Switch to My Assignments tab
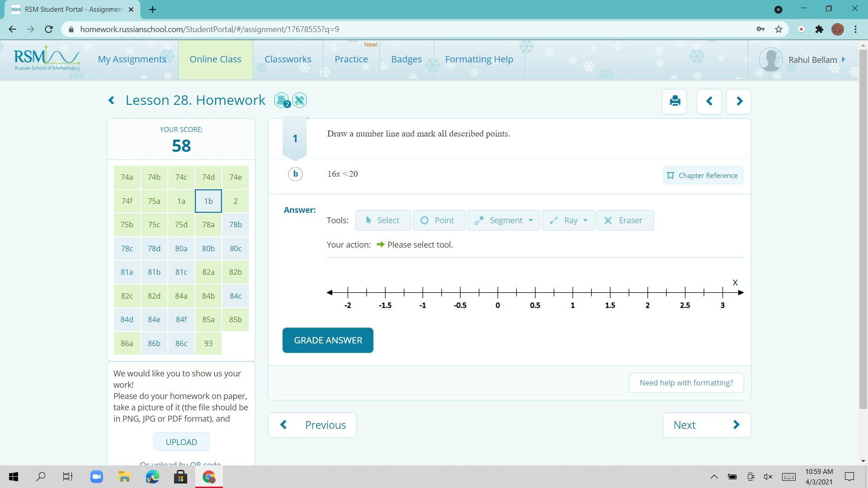Image resolution: width=868 pixels, height=488 pixels. point(132,60)
